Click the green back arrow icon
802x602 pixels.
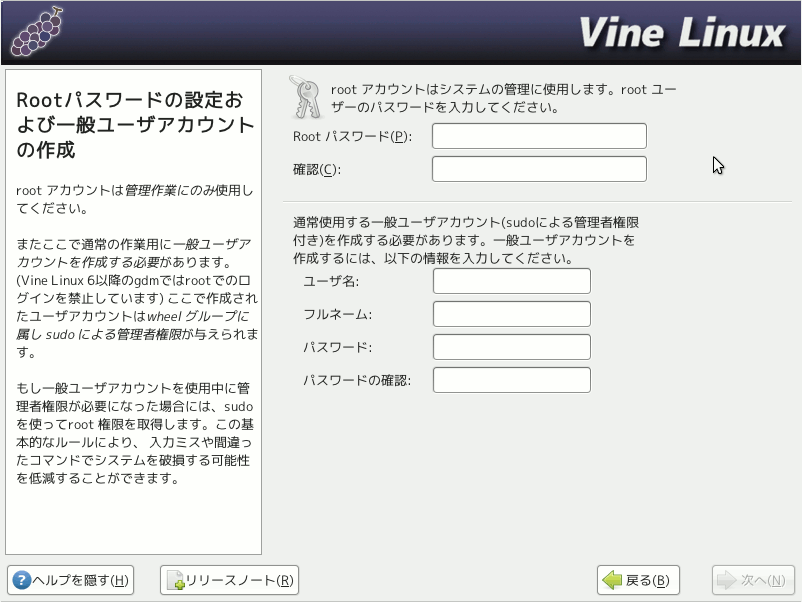click(611, 580)
